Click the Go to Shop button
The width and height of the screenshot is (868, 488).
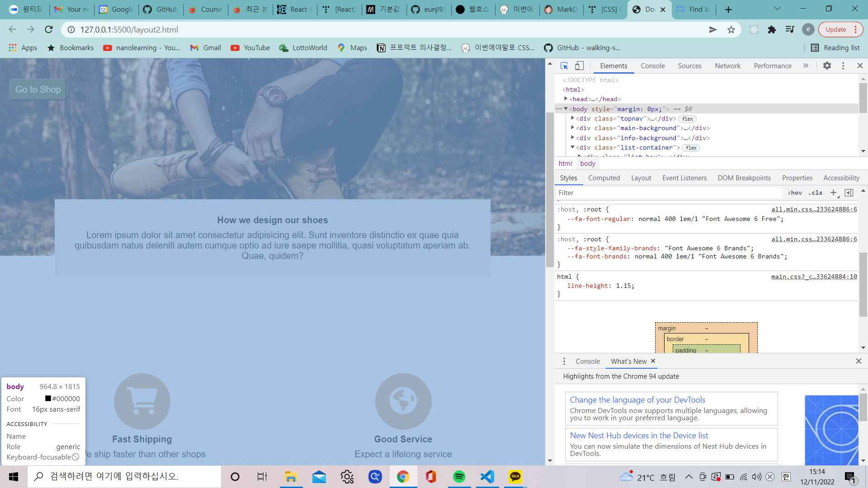point(38,89)
